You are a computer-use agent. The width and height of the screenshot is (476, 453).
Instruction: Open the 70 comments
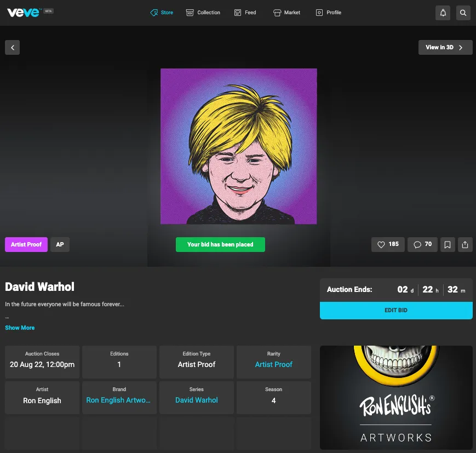click(x=422, y=244)
